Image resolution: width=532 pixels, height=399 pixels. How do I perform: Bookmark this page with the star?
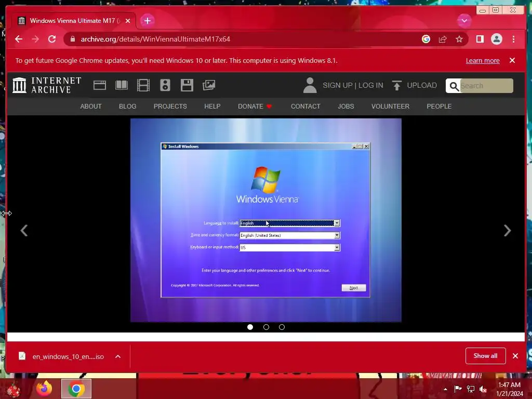point(459,39)
